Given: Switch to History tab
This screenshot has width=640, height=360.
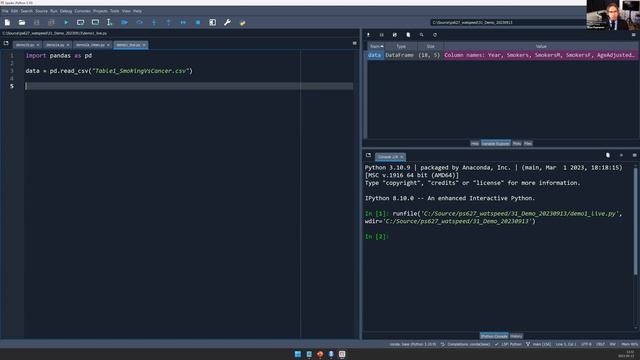Looking at the screenshot, I should click(516, 336).
